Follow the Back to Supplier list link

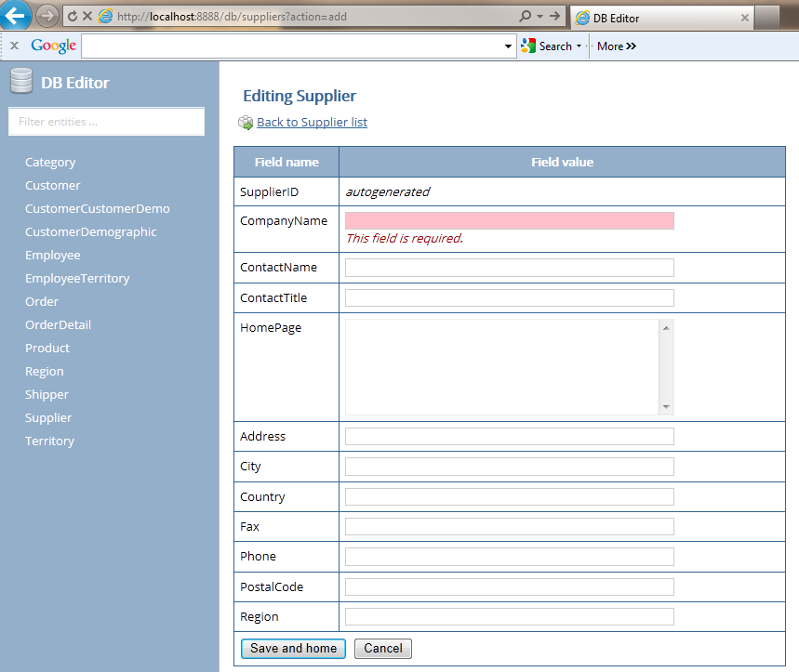point(312,123)
